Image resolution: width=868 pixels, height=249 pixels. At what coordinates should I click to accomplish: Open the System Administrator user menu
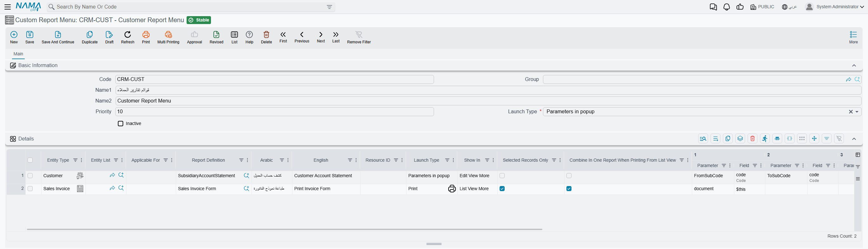coord(834,7)
